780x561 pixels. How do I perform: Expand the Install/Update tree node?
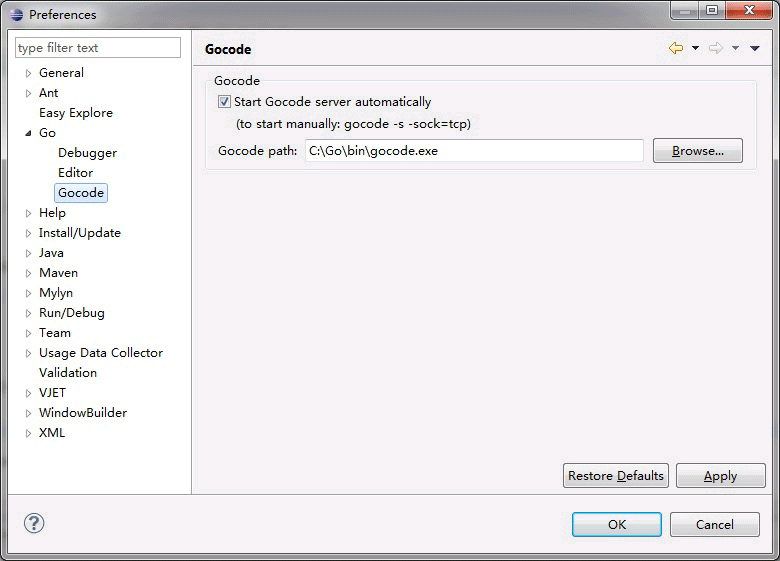[28, 233]
